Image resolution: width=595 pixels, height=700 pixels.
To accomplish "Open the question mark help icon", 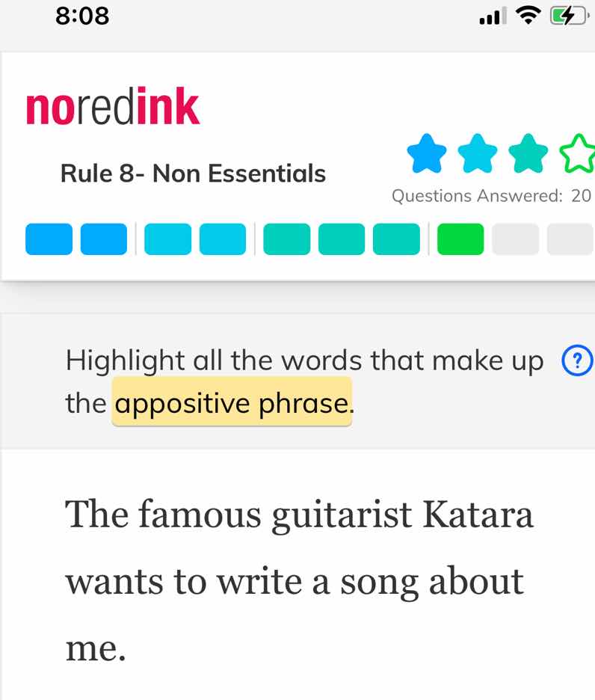I will point(576,360).
